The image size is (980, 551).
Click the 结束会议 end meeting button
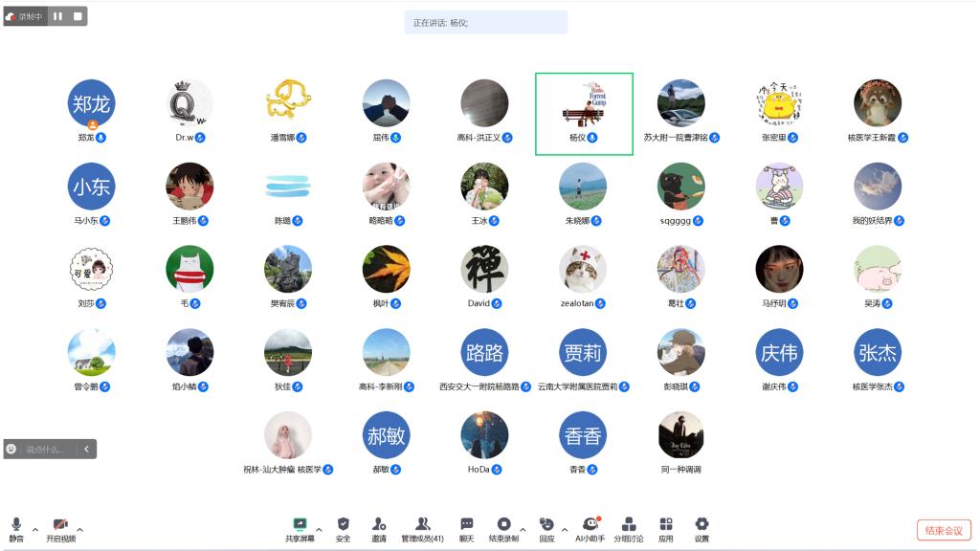[x=944, y=530]
